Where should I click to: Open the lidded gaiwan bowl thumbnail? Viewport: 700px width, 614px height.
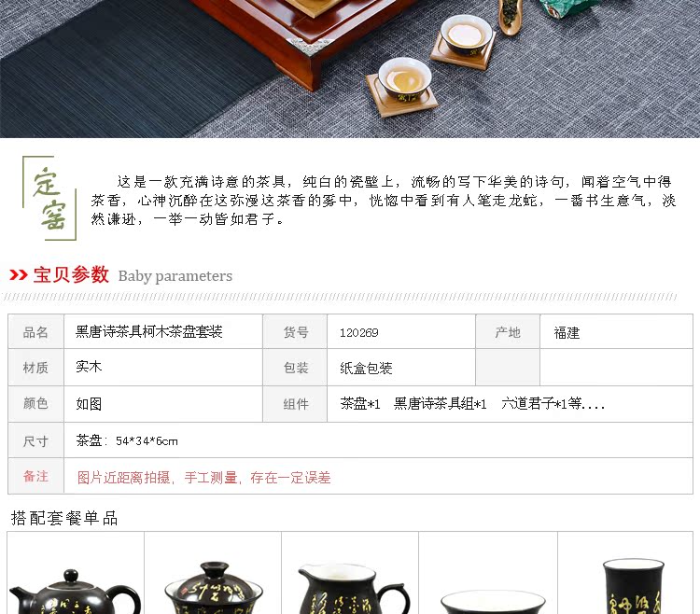213,573
